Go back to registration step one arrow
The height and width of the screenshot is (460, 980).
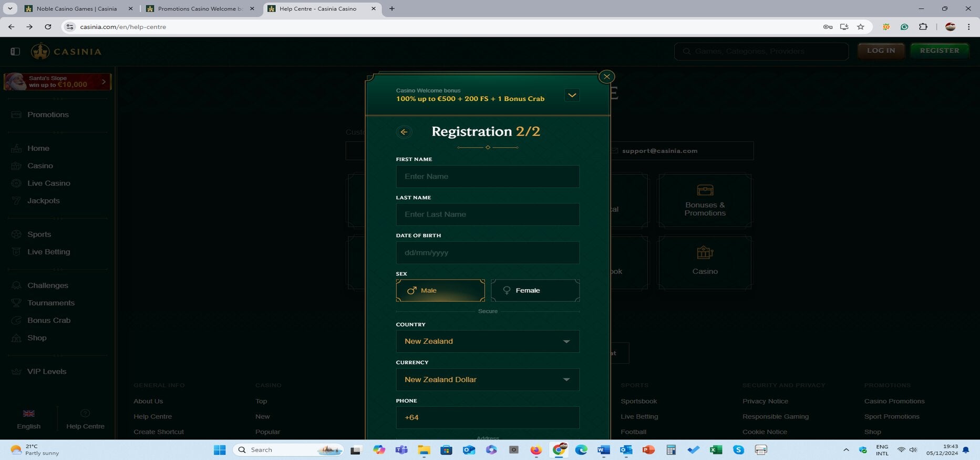(404, 132)
